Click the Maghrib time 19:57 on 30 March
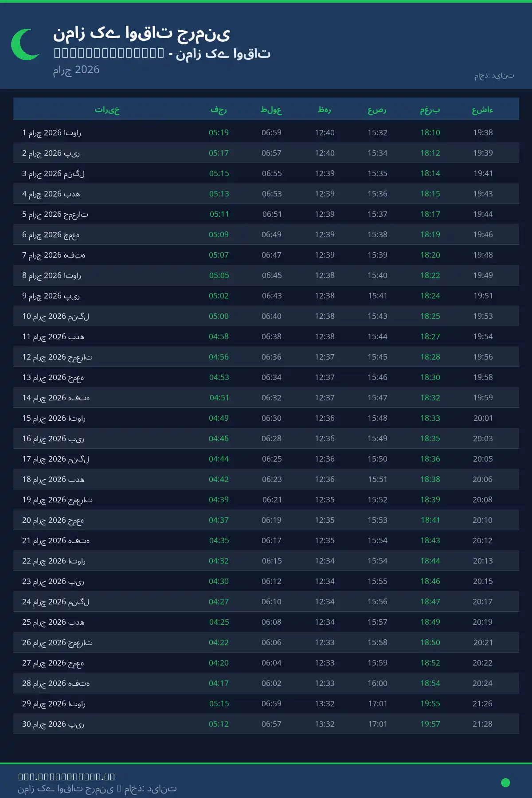Screen dimensions: 532x798 [x=430, y=724]
